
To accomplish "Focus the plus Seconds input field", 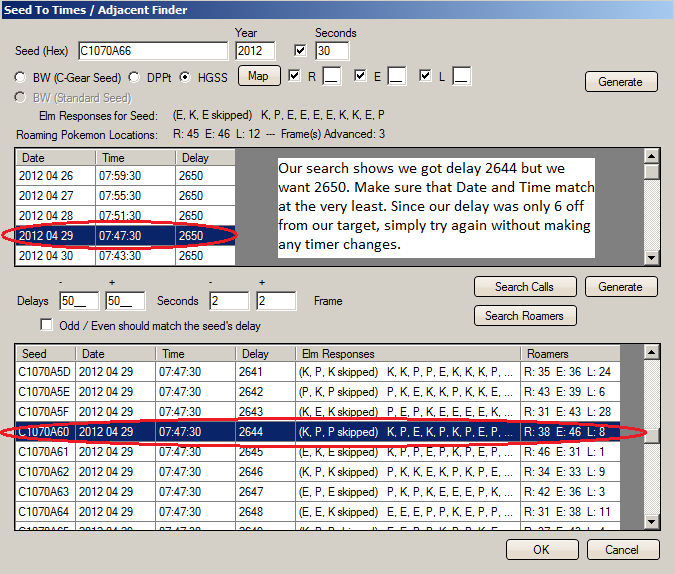I will [276, 301].
